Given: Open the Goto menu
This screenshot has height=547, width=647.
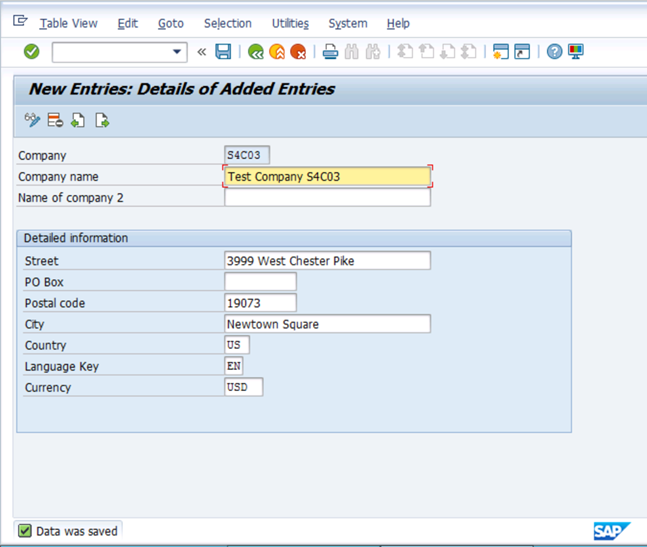Looking at the screenshot, I should point(171,24).
